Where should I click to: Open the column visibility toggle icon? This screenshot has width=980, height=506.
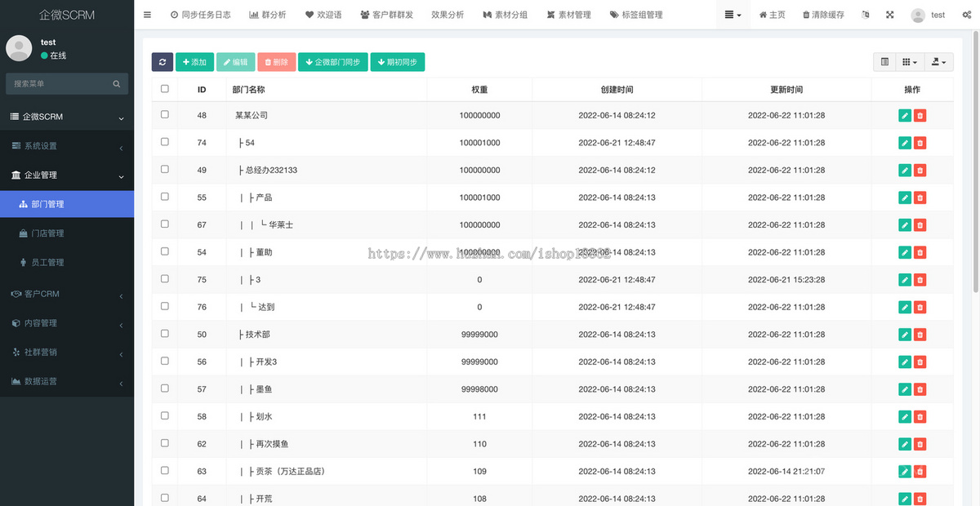(x=908, y=61)
